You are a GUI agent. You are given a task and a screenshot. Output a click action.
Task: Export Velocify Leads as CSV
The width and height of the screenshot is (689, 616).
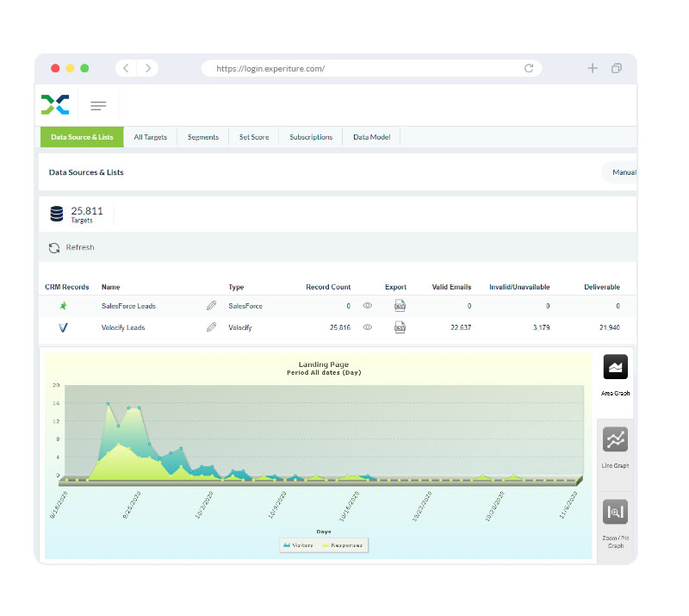point(400,327)
